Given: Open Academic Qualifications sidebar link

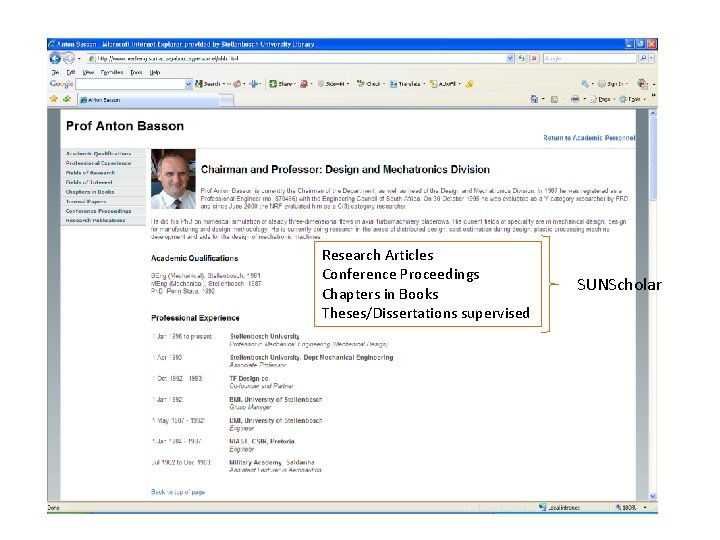Looking at the screenshot, I should click(98, 153).
